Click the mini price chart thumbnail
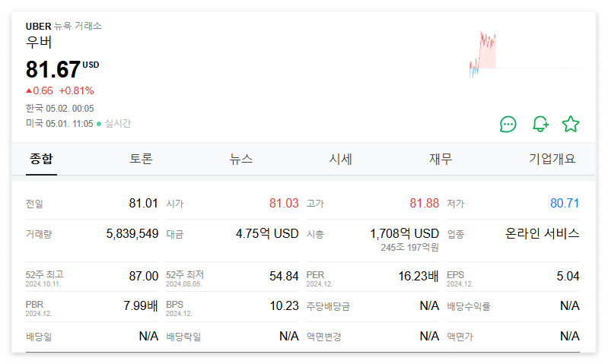Screen dimensions: 608x364 click(x=524, y=55)
